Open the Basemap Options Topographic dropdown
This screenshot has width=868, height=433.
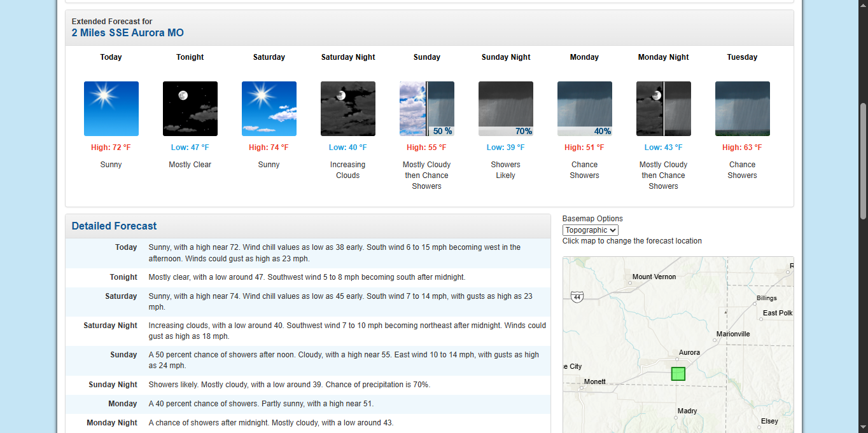tap(590, 230)
